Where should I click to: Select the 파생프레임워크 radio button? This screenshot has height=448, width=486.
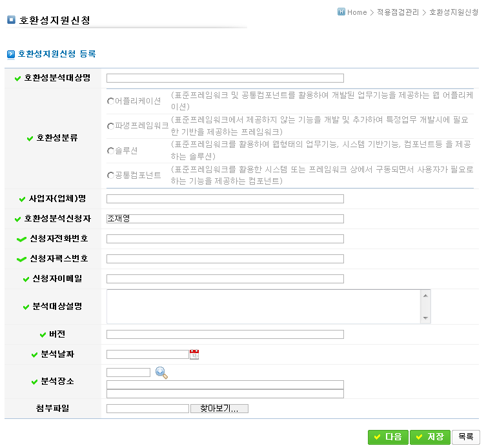pos(110,126)
